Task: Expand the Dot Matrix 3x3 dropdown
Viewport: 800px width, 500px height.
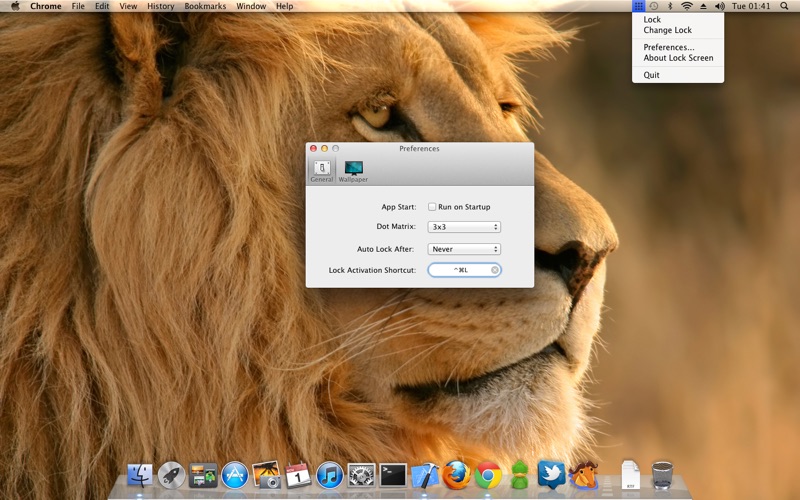Action: tap(464, 228)
